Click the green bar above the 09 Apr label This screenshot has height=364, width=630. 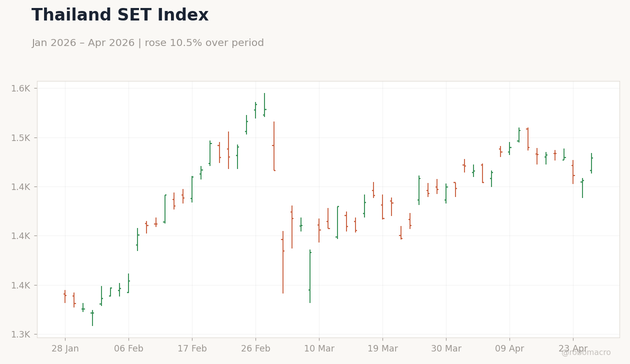(x=509, y=148)
